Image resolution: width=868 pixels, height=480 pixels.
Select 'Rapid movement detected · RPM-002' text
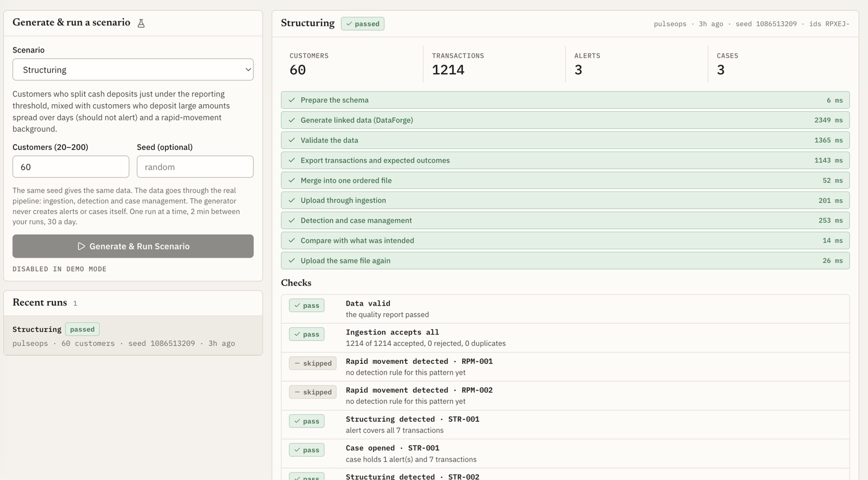pyautogui.click(x=419, y=390)
